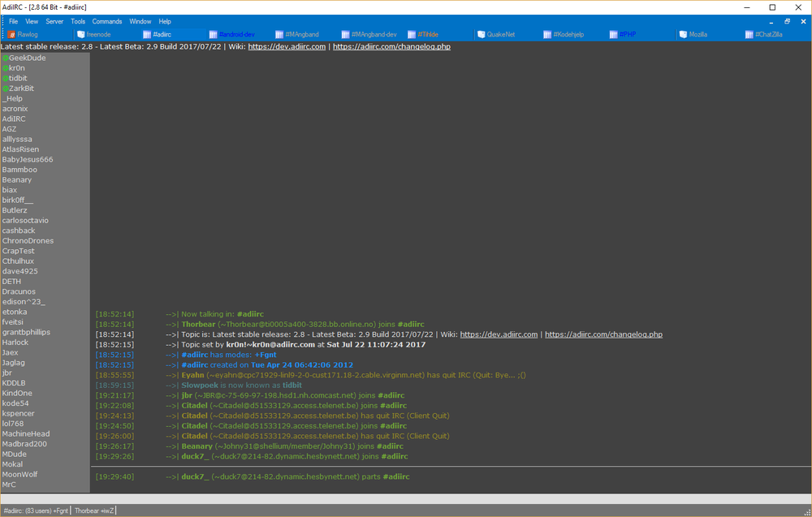Open the Tools menu
This screenshot has height=517, width=812.
(78, 21)
